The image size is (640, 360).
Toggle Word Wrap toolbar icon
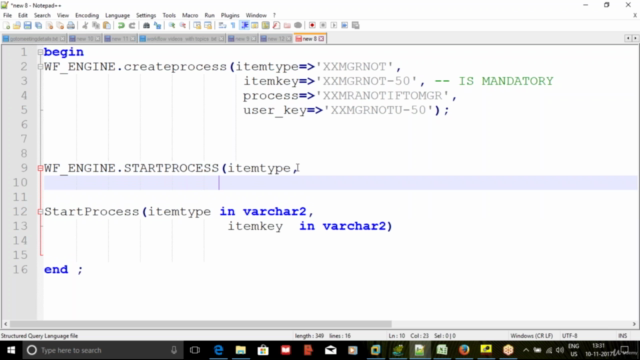click(x=222, y=25)
